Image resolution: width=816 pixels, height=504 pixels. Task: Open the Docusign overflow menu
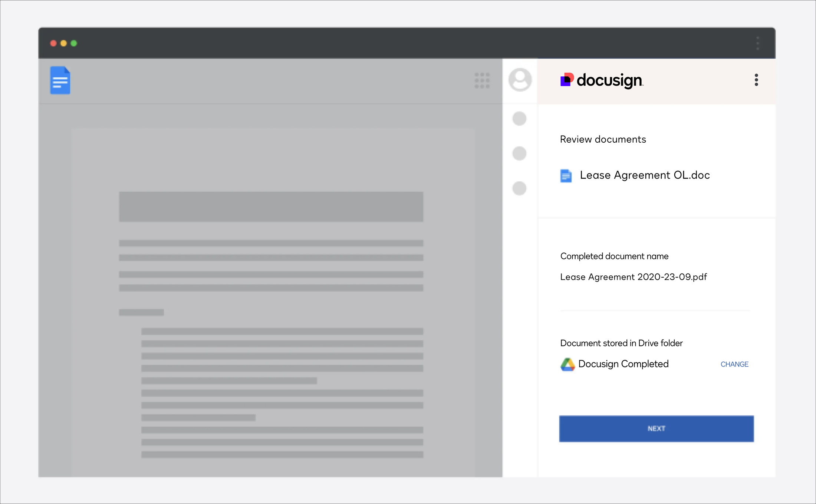pos(756,80)
